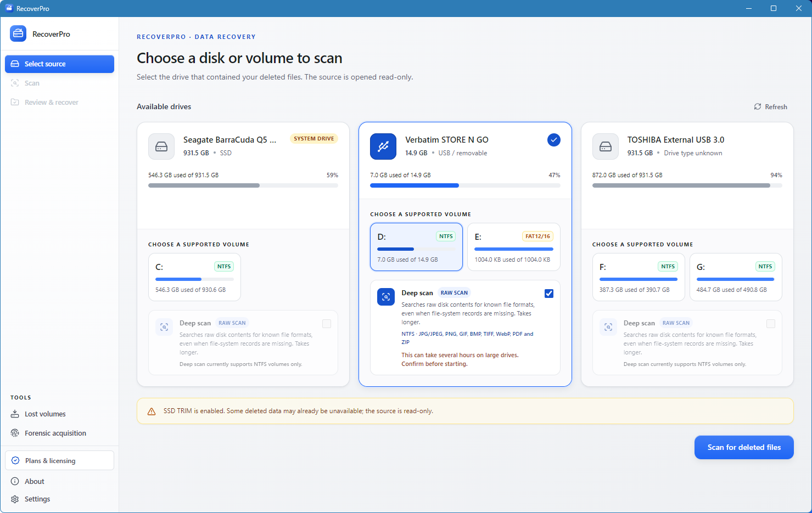Image resolution: width=812 pixels, height=513 pixels.
Task: Click Verbatim 47% usage bar
Action: pyautogui.click(x=465, y=185)
